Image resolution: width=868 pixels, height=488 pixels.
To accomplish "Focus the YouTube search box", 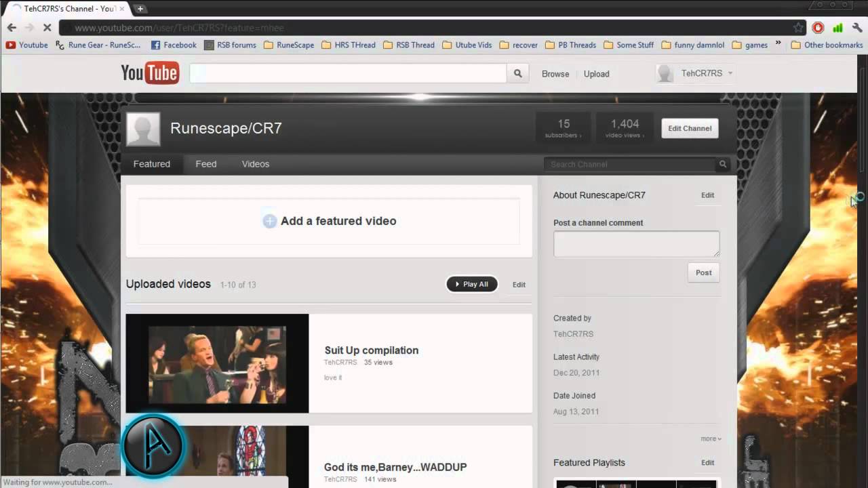I will pyautogui.click(x=348, y=73).
